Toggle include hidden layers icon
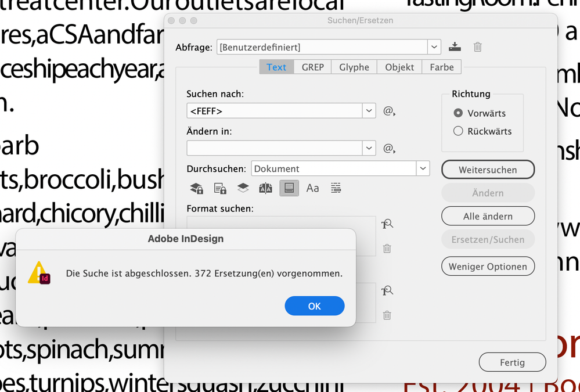580x392 pixels. pyautogui.click(x=243, y=188)
